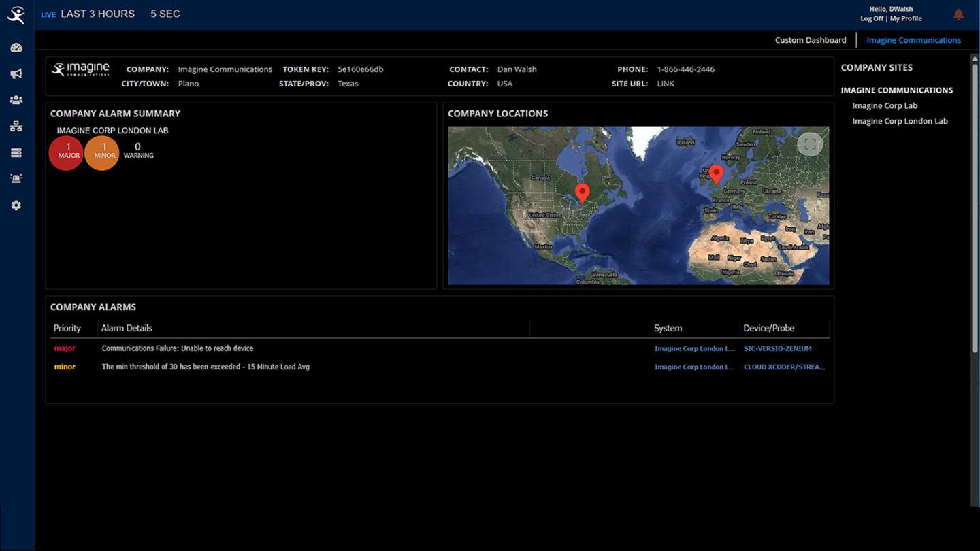This screenshot has height=551, width=980.
Task: Click the 5 SEC refresh interval
Action: pos(165,14)
